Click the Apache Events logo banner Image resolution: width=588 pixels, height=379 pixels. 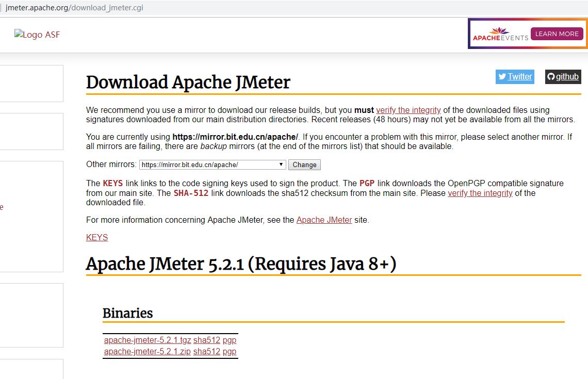tap(528, 34)
